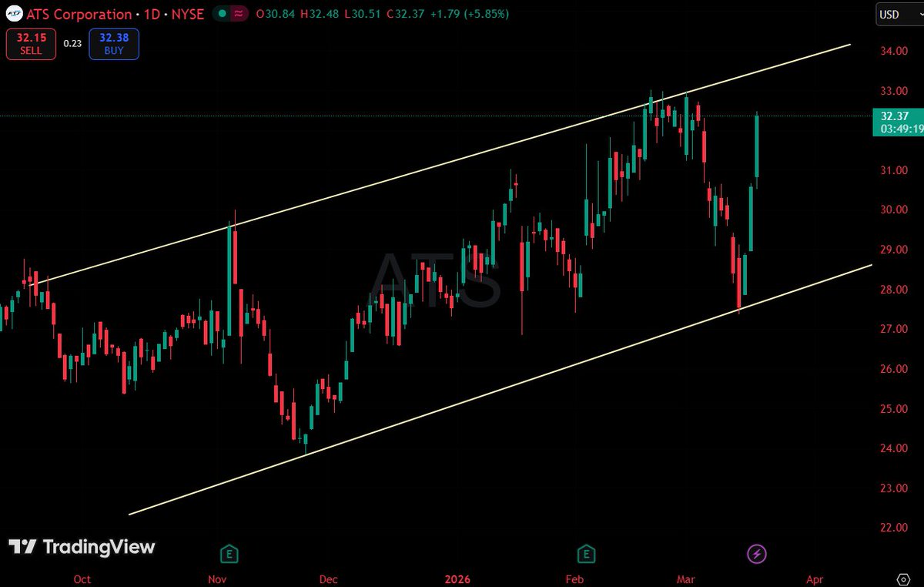Image resolution: width=924 pixels, height=587 pixels.
Task: Click the 24.00 price axis label
Action: coord(894,448)
